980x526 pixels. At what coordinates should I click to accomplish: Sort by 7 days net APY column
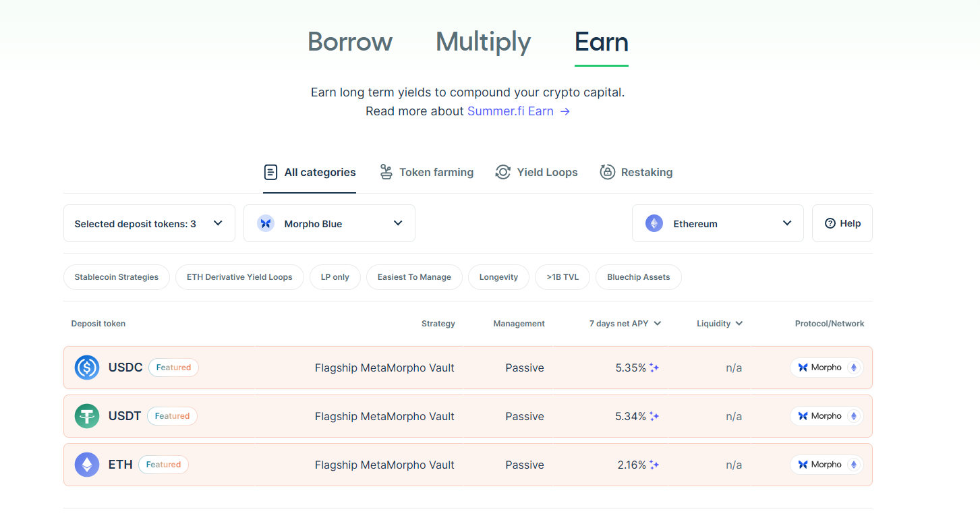pyautogui.click(x=625, y=324)
